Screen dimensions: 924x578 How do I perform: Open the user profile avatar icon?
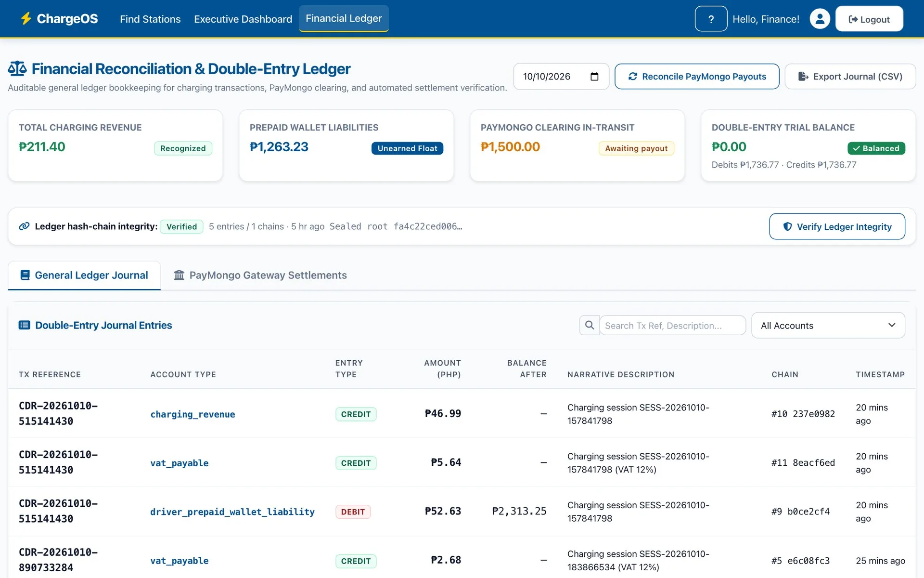(820, 19)
